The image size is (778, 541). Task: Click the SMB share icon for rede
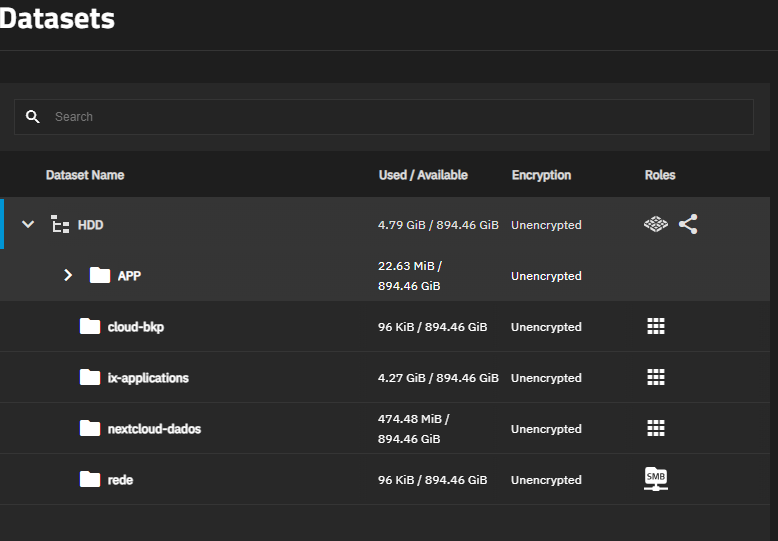[655, 479]
